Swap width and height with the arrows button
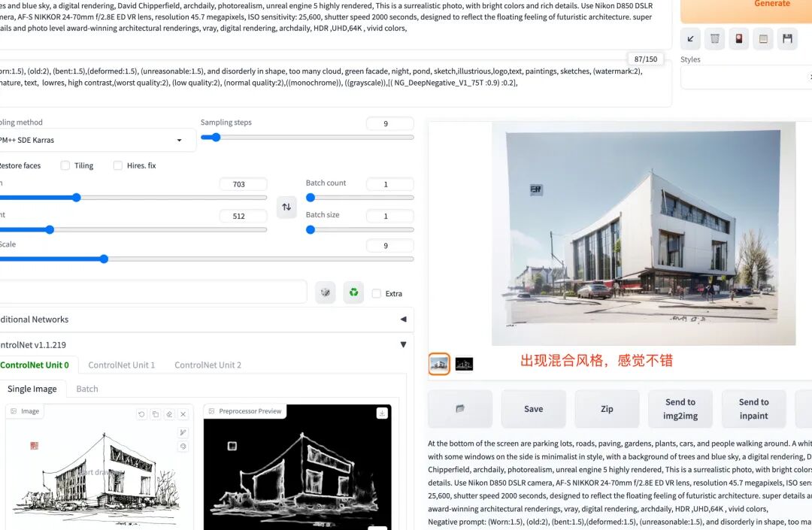 [286, 207]
